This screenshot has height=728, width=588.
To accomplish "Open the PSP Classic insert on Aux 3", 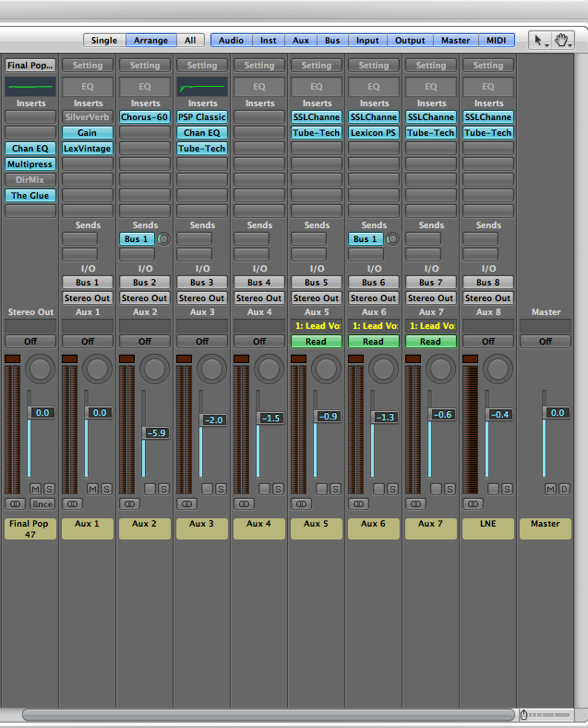I will pyautogui.click(x=202, y=117).
